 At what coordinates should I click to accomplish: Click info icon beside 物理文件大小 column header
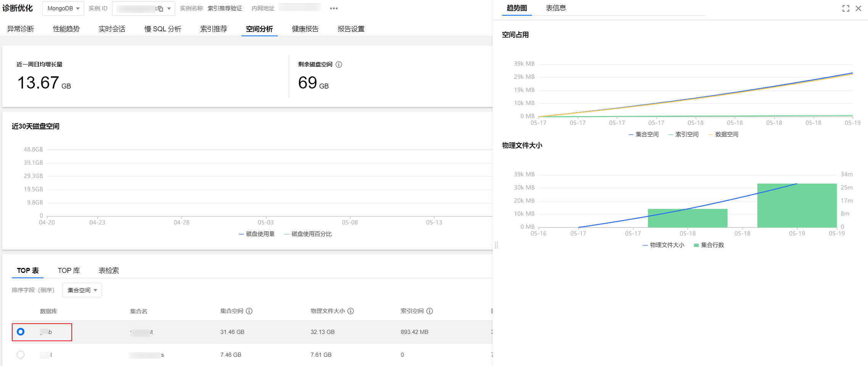pos(351,311)
